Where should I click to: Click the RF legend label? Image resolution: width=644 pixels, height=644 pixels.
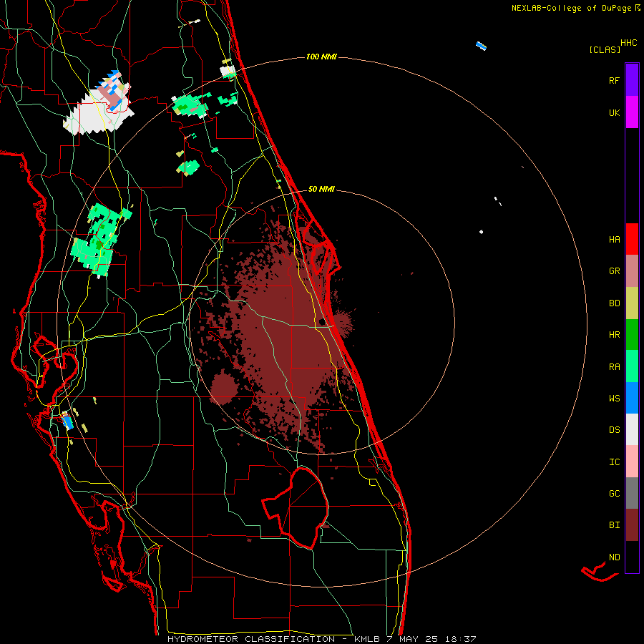(615, 80)
